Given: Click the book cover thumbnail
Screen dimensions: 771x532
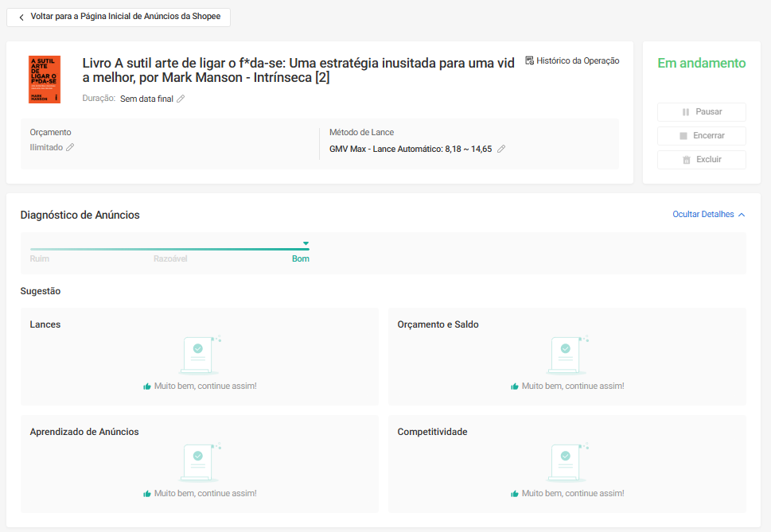Looking at the screenshot, I should click(x=45, y=79).
